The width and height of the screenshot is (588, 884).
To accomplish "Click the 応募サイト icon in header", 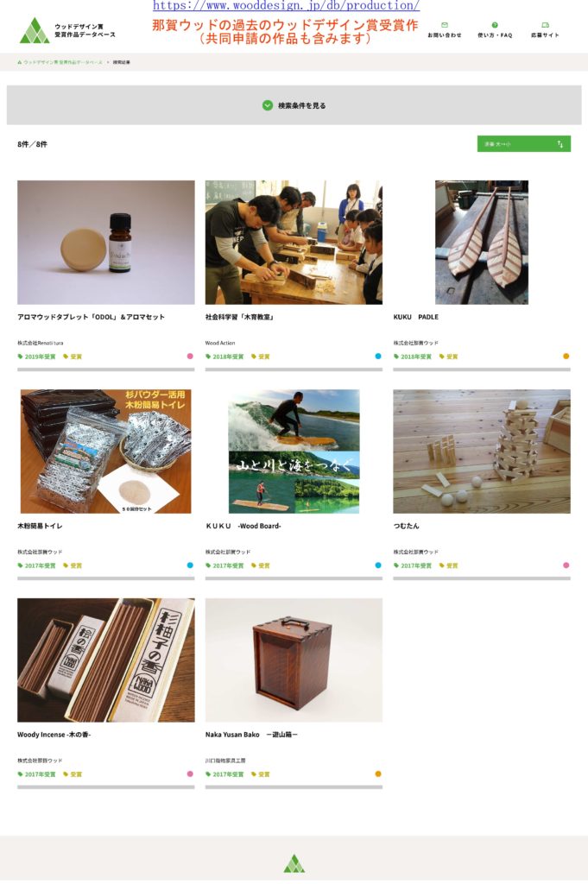I will click(x=545, y=25).
